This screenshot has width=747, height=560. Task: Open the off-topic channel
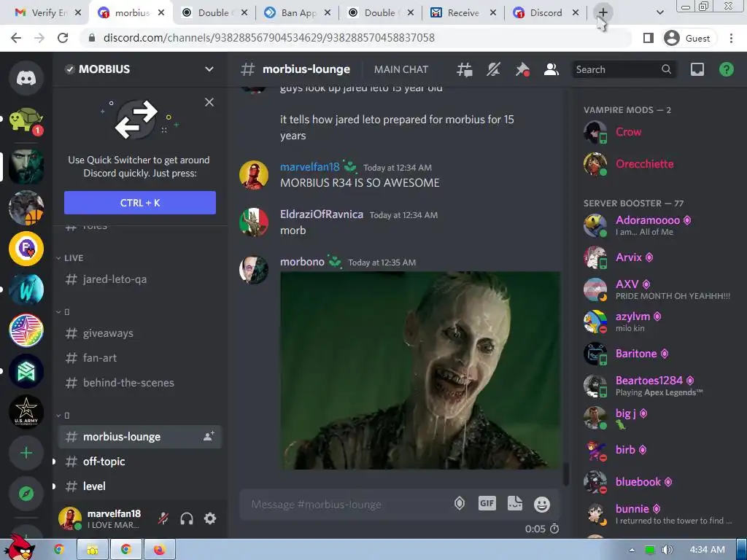[x=140, y=462]
